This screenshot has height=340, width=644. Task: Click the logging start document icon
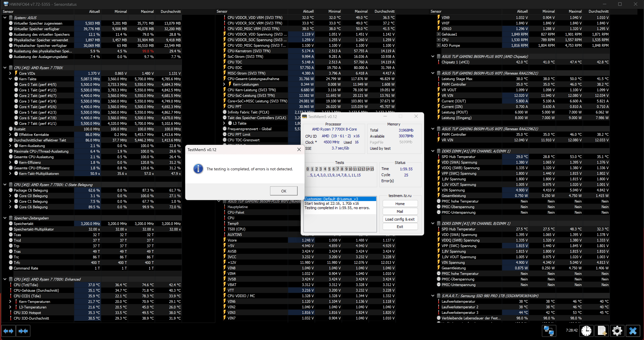click(602, 331)
